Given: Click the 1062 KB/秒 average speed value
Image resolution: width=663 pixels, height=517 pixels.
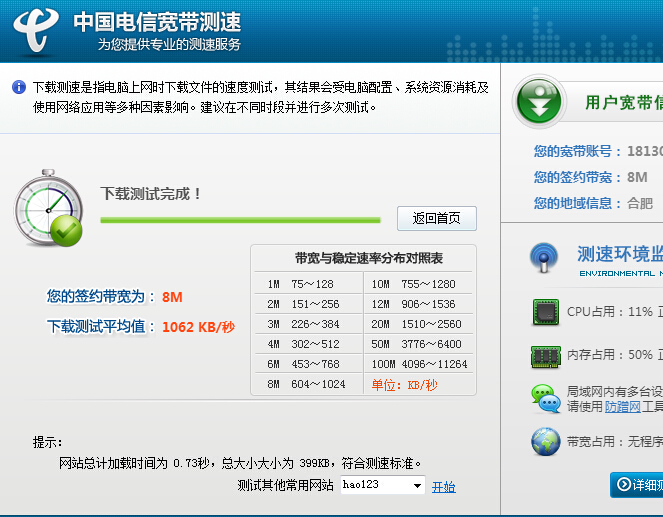Looking at the screenshot, I should (x=198, y=327).
